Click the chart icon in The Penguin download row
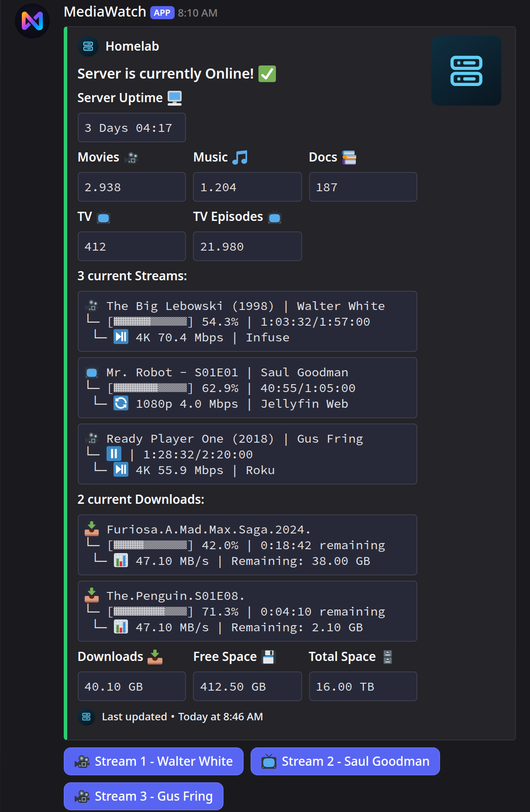The height and width of the screenshot is (812, 530). click(121, 626)
